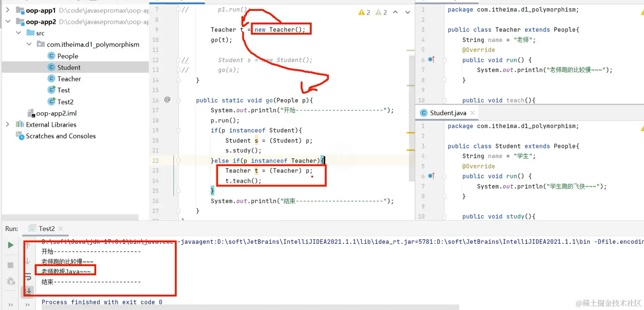Go to previous highlighted problem chevron

pyautogui.click(x=396, y=12)
